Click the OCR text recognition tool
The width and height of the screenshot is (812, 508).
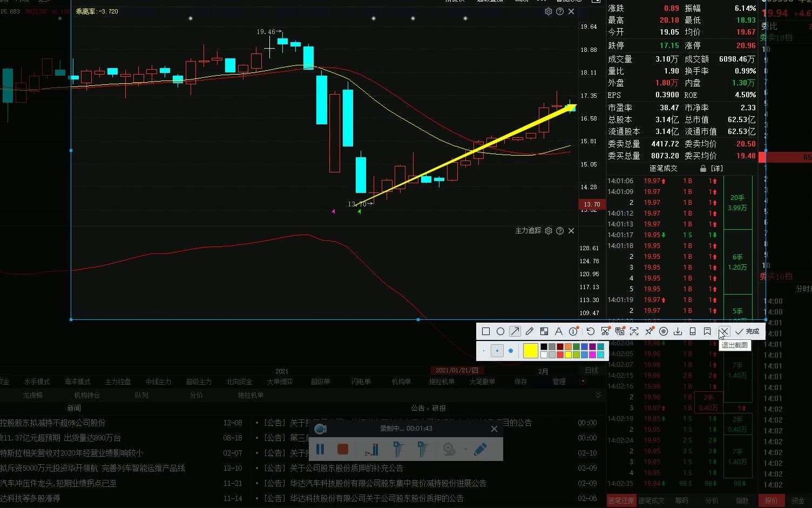tap(634, 331)
